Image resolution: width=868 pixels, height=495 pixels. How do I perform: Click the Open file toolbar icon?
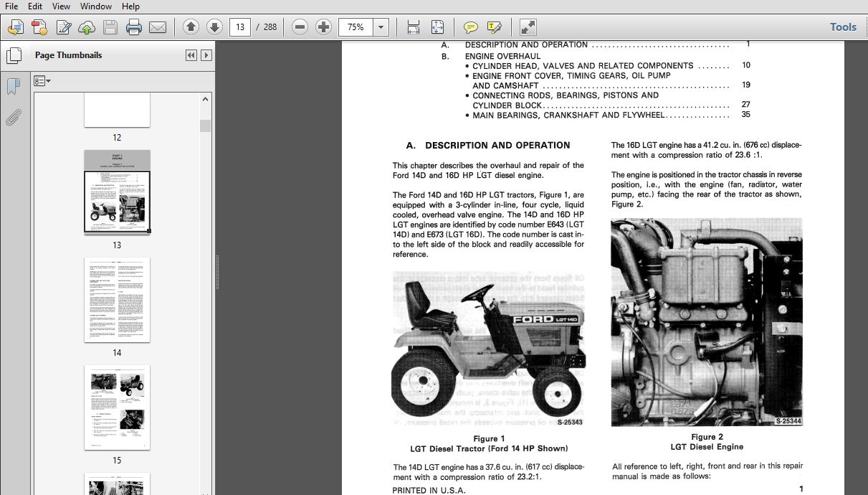(x=15, y=27)
